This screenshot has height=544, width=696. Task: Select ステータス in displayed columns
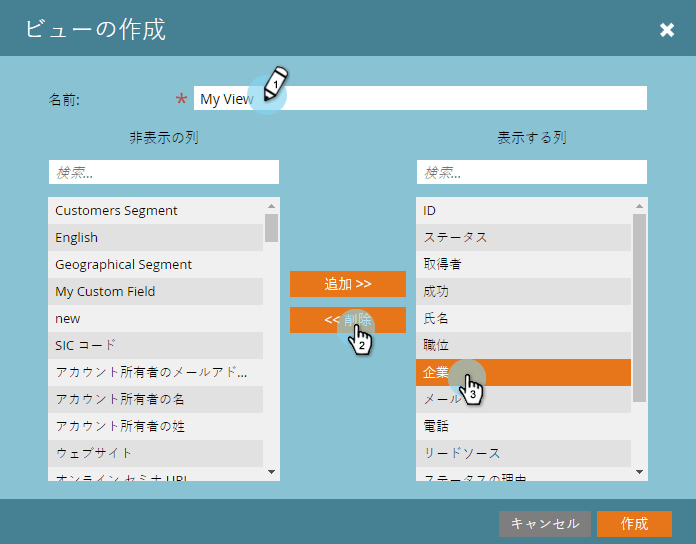523,237
